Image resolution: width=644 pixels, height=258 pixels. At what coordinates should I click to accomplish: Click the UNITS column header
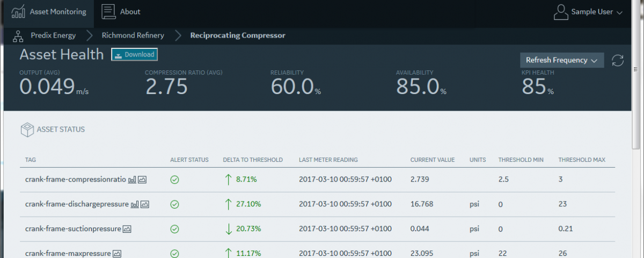point(478,160)
